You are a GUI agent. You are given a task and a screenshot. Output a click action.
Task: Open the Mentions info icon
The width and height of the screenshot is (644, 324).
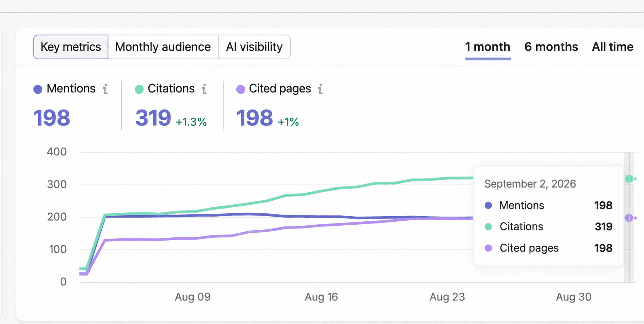click(x=105, y=89)
